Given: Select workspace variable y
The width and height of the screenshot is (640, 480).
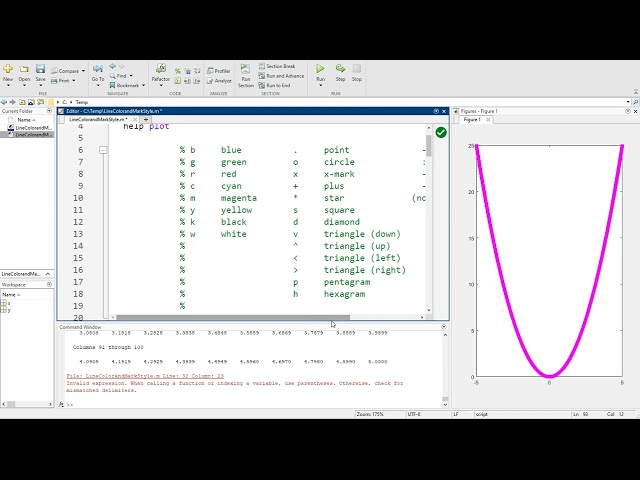Looking at the screenshot, I should point(6,310).
